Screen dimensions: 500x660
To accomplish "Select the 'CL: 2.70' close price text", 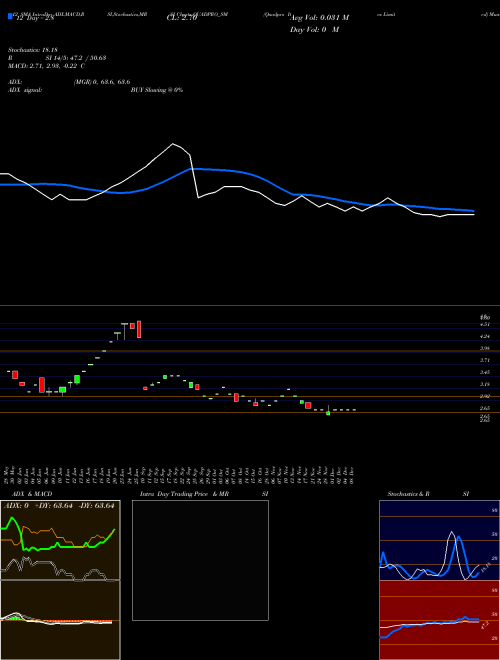I will [182, 18].
